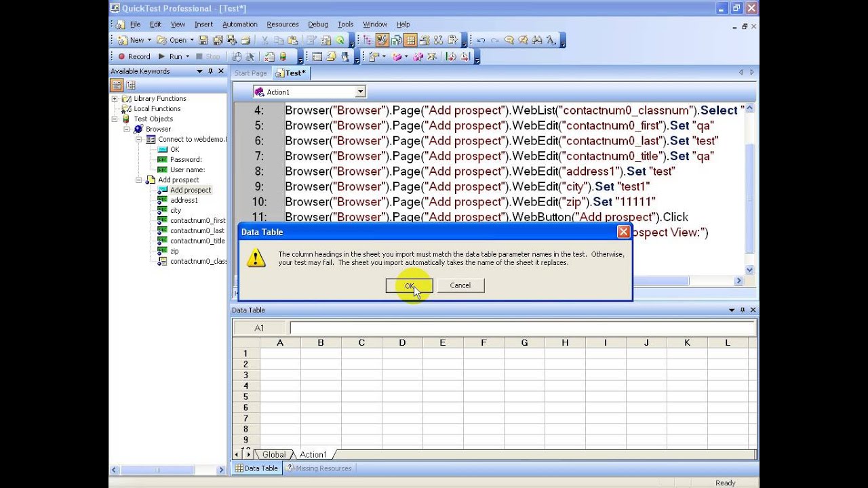The height and width of the screenshot is (488, 868).
Task: Toggle auto-hide pin on Available Keywords panel
Action: 210,71
